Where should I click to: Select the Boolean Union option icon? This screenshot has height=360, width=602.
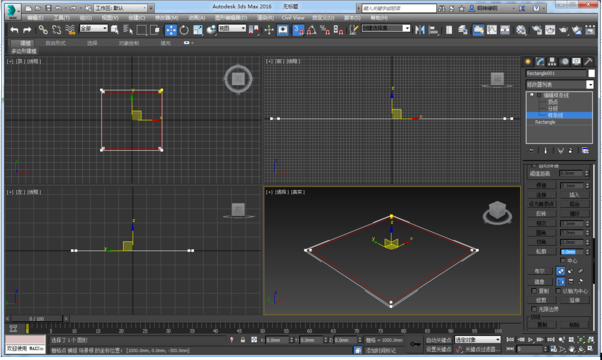tap(561, 271)
